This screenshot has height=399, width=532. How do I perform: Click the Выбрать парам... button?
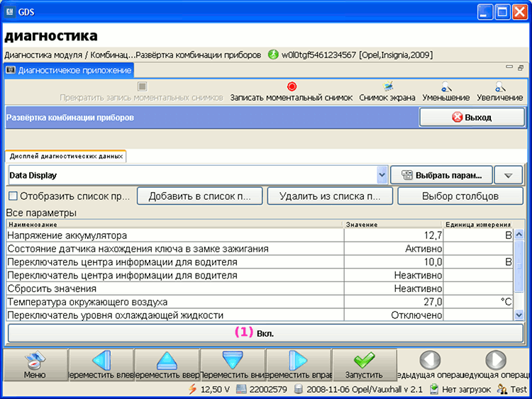[441, 175]
